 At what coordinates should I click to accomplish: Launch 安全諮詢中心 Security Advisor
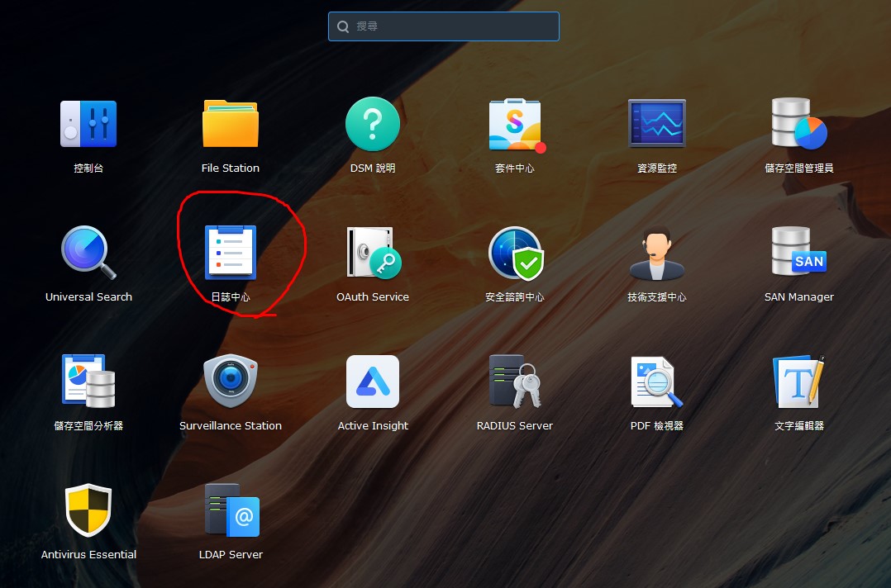click(x=515, y=254)
